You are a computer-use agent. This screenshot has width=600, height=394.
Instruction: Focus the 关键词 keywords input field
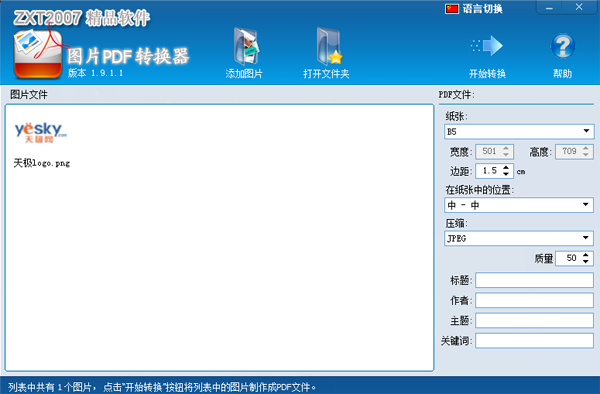534,340
